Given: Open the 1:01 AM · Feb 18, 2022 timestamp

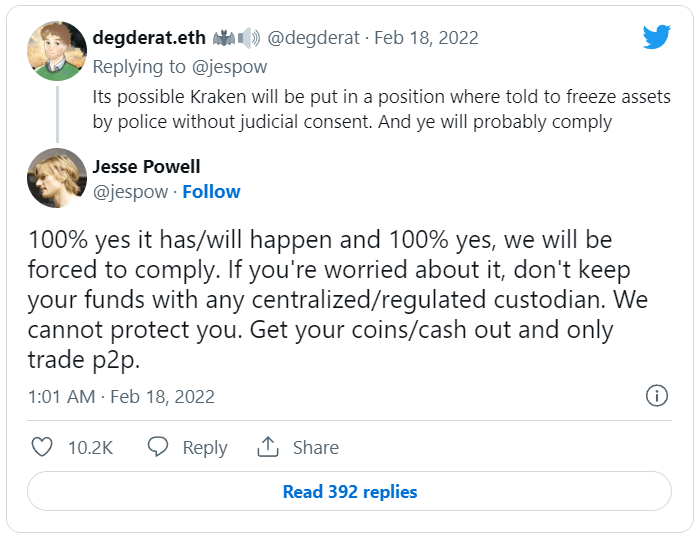Looking at the screenshot, I should click(121, 397).
